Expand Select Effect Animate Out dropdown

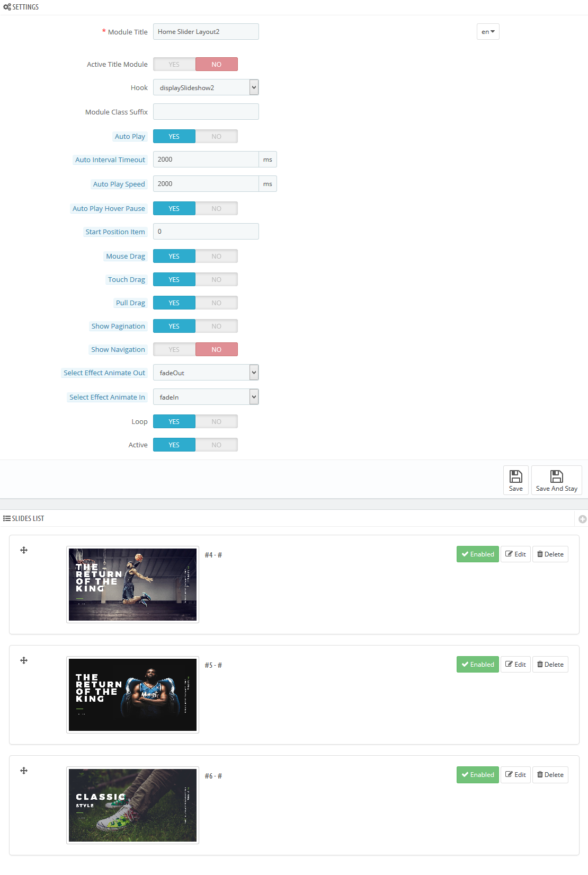pos(206,373)
